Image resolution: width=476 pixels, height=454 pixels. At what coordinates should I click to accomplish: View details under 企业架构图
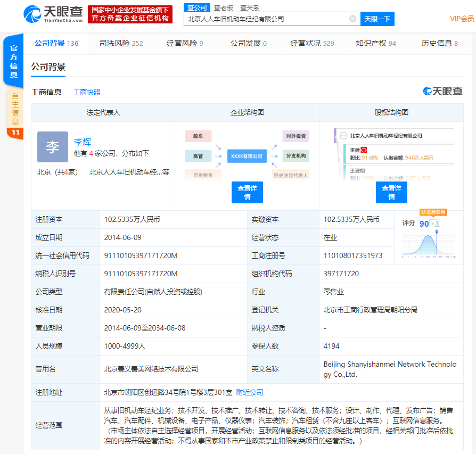pyautogui.click(x=247, y=192)
